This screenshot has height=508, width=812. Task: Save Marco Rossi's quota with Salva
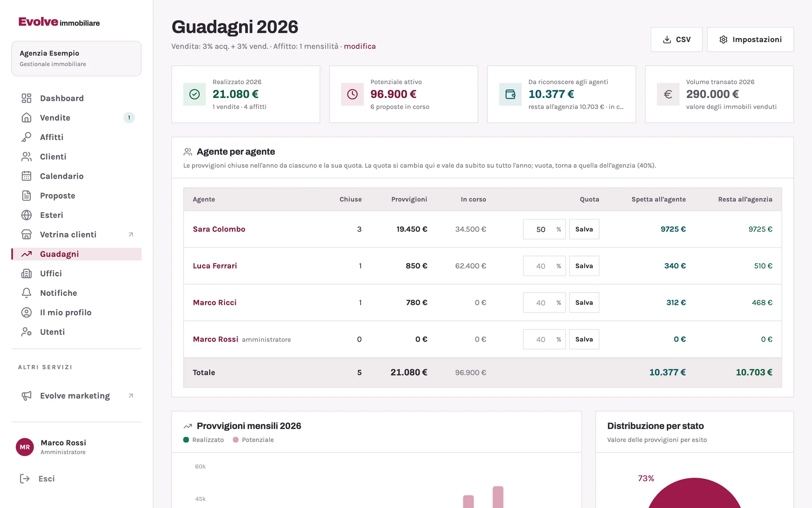tap(584, 340)
